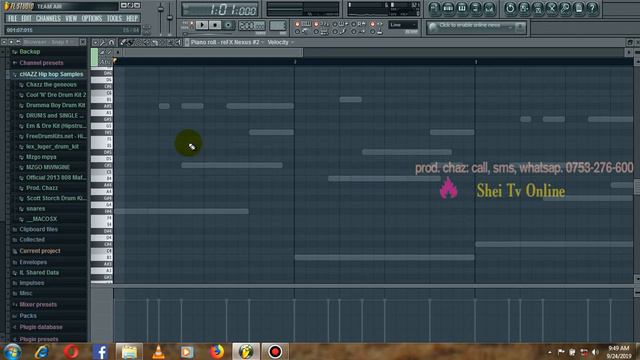Screen dimensions: 640x360
Task: Open the CHANNELS menu
Action: [x=48, y=18]
